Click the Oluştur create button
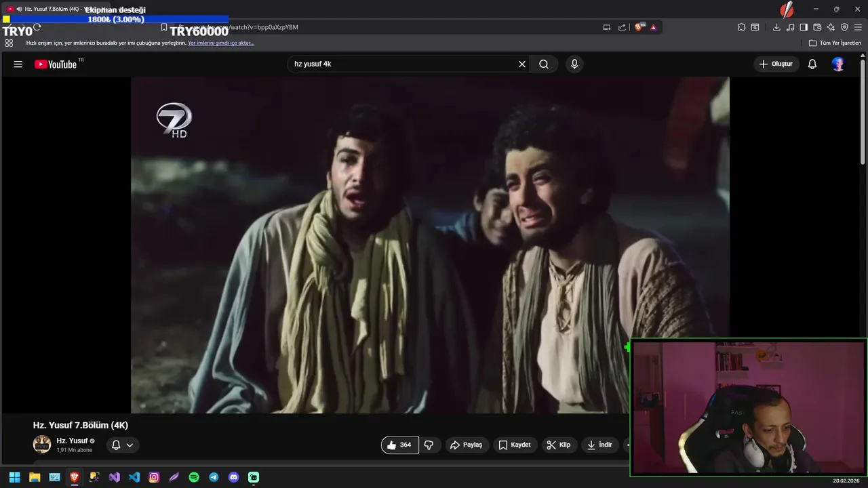This screenshot has height=488, width=868. (776, 64)
